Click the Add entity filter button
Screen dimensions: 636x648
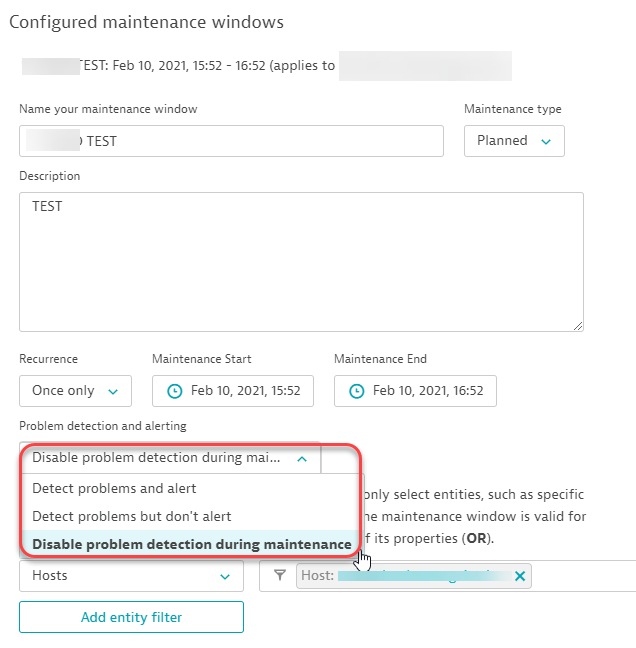point(131,617)
